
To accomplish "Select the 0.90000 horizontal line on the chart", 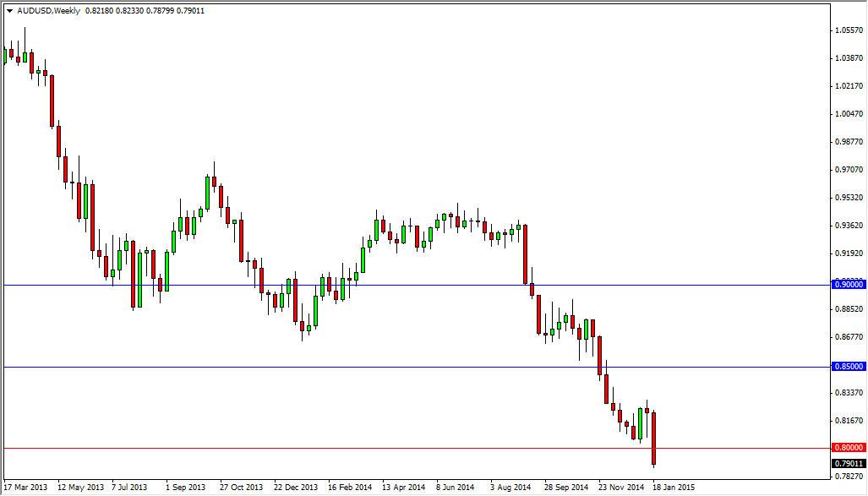I will [423, 285].
